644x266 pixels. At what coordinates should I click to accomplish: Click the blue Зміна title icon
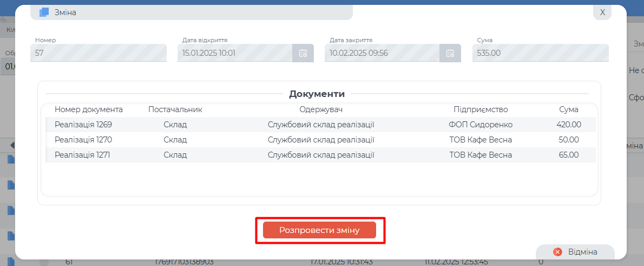pos(44,12)
